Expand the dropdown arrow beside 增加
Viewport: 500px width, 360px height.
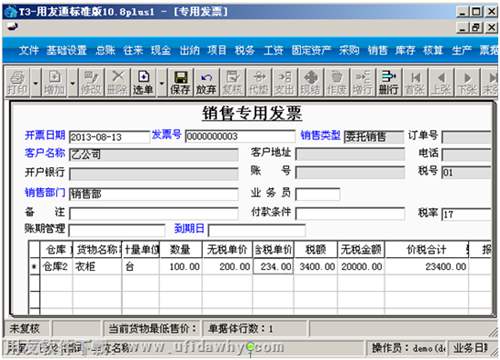[x=73, y=83]
